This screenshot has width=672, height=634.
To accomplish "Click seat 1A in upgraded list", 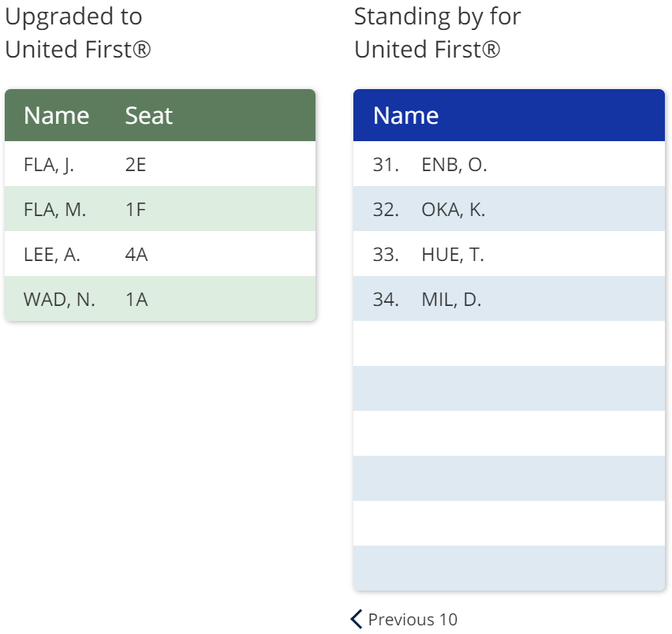I will pyautogui.click(x=136, y=300).
